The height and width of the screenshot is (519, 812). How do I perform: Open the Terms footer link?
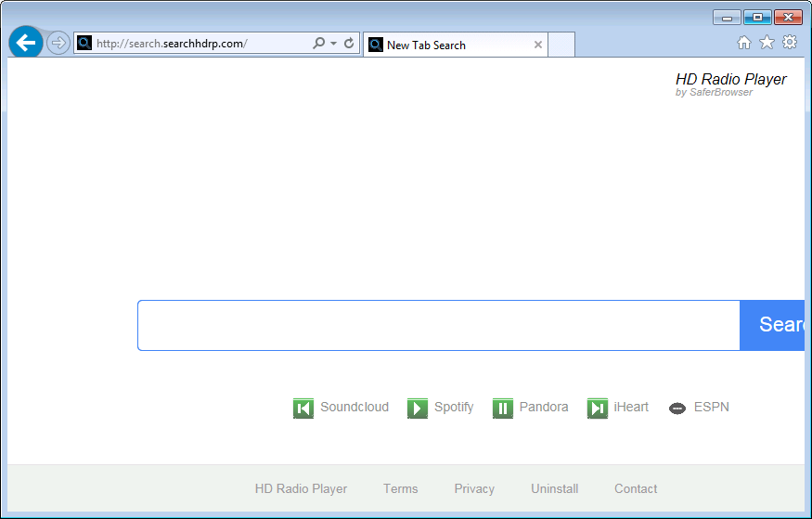(x=400, y=489)
